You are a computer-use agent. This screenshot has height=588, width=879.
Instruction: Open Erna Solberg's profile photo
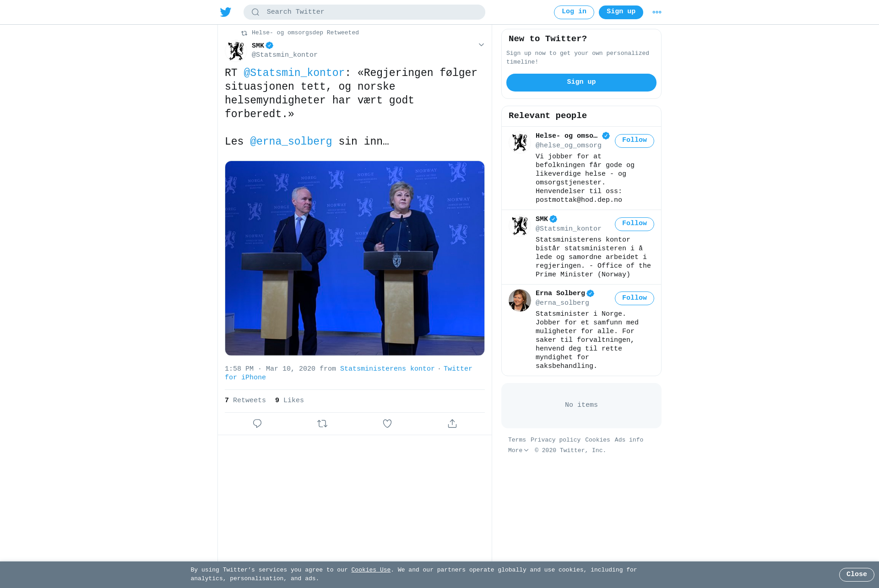point(520,300)
